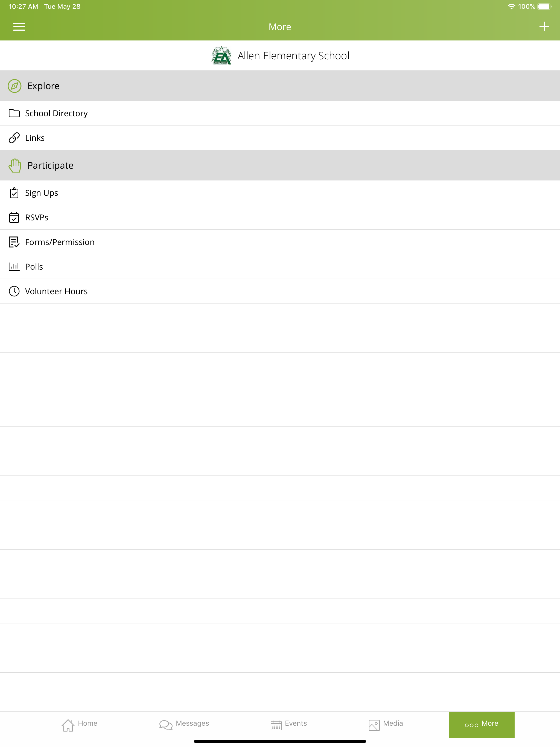Open Polls

click(280, 266)
